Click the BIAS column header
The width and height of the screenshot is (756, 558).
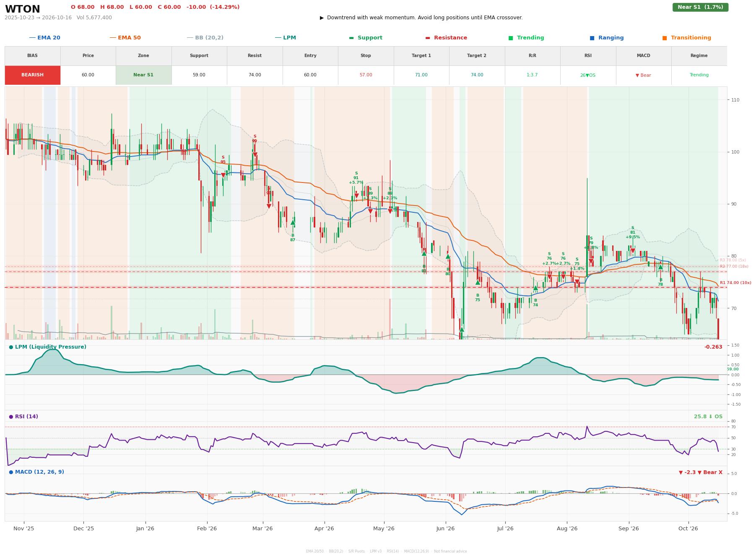click(33, 56)
